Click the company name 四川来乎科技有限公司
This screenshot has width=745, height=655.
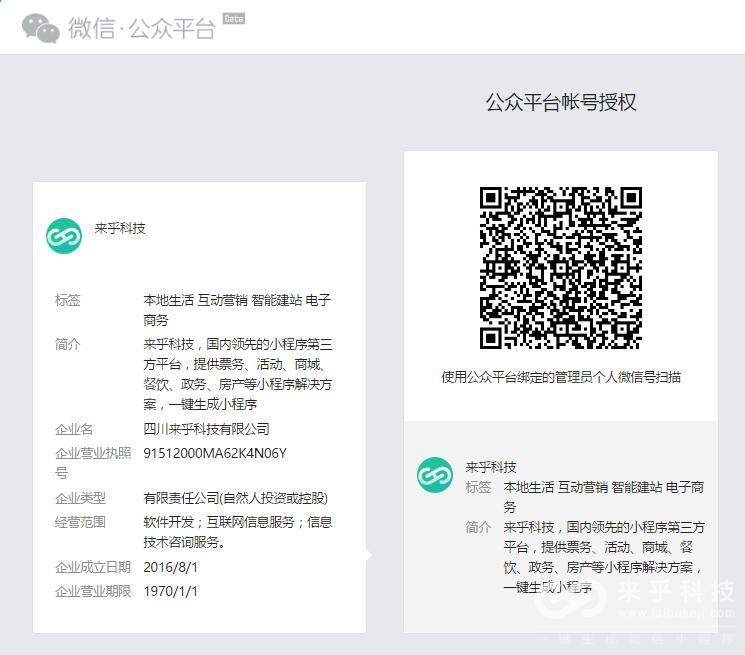206,429
